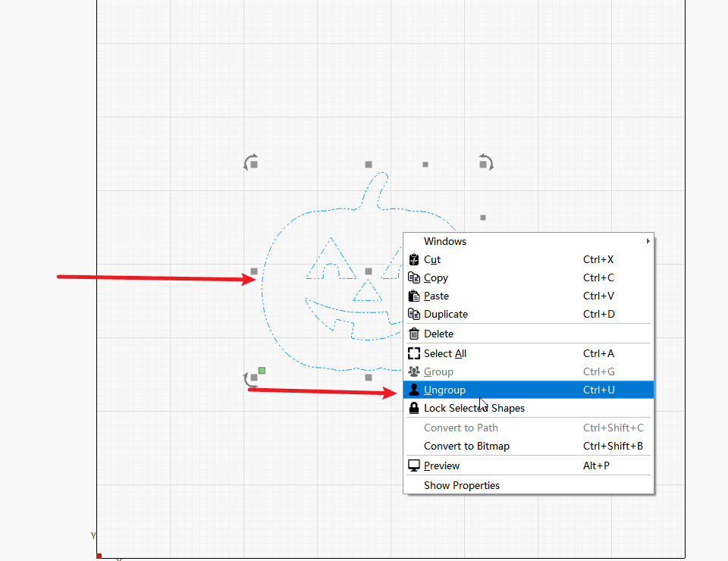Click the top-right rotation arrow handle
Image resolution: width=728 pixels, height=561 pixels.
coord(487,162)
